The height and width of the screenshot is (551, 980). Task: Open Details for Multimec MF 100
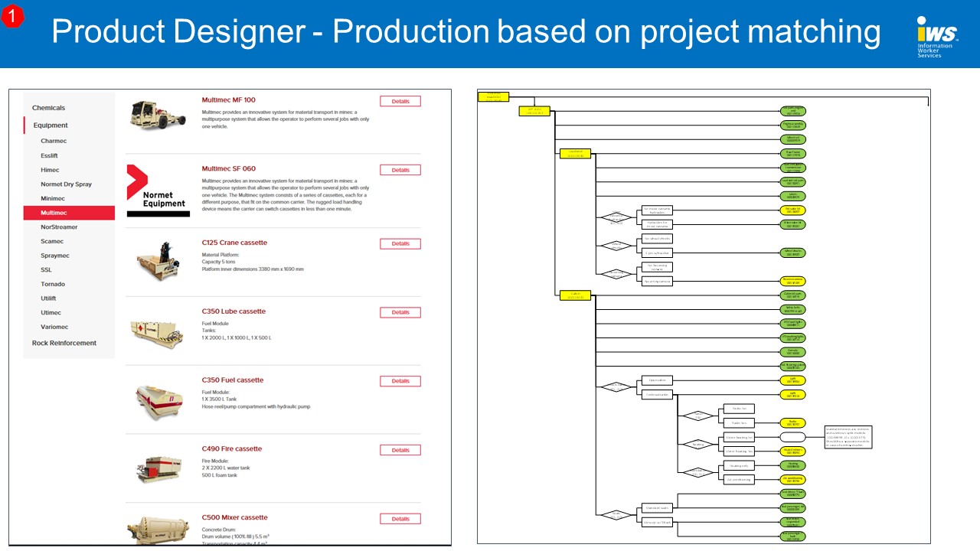click(400, 101)
